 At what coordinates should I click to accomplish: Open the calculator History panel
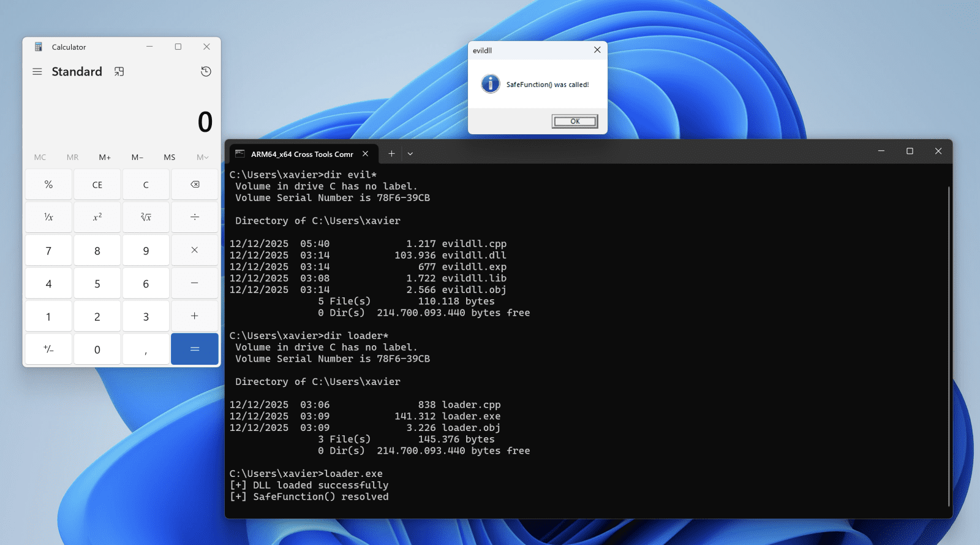click(206, 72)
